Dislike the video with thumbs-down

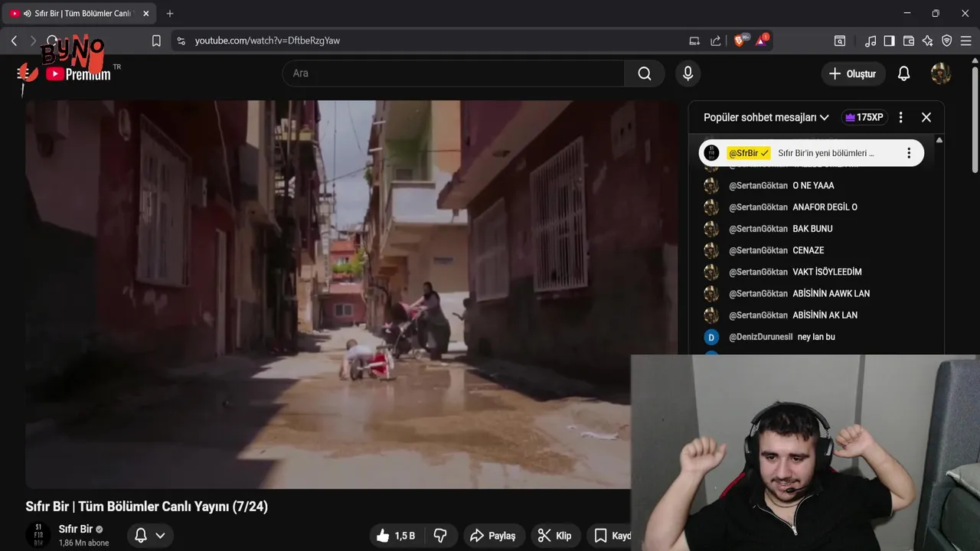click(440, 536)
